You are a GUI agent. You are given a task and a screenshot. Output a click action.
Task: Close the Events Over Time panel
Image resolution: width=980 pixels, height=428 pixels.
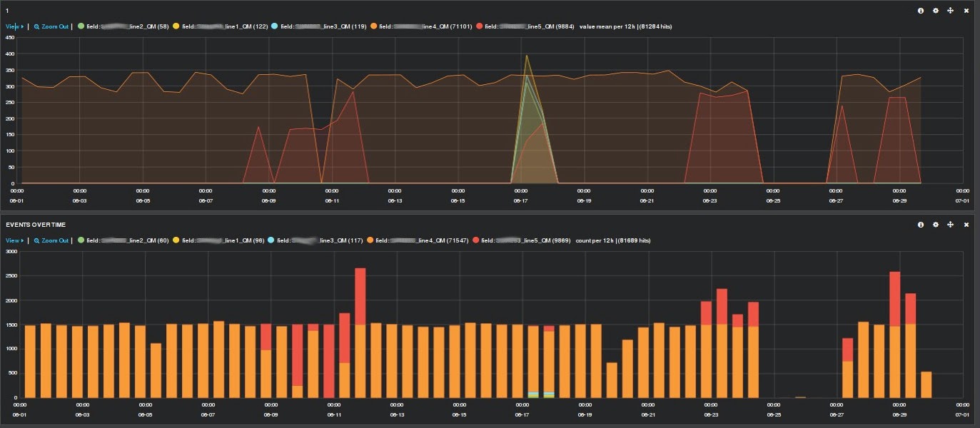[x=966, y=225]
